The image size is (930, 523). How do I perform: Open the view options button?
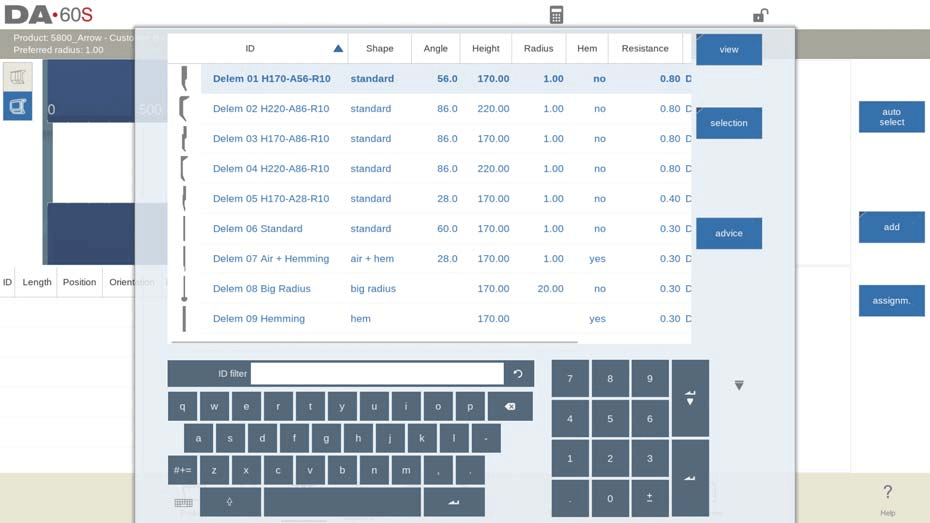729,49
